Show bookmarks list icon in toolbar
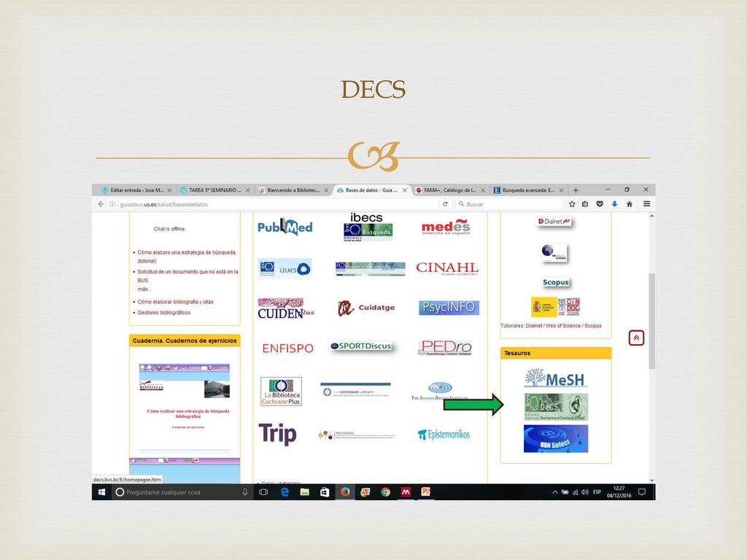The height and width of the screenshot is (560, 747). (x=585, y=204)
